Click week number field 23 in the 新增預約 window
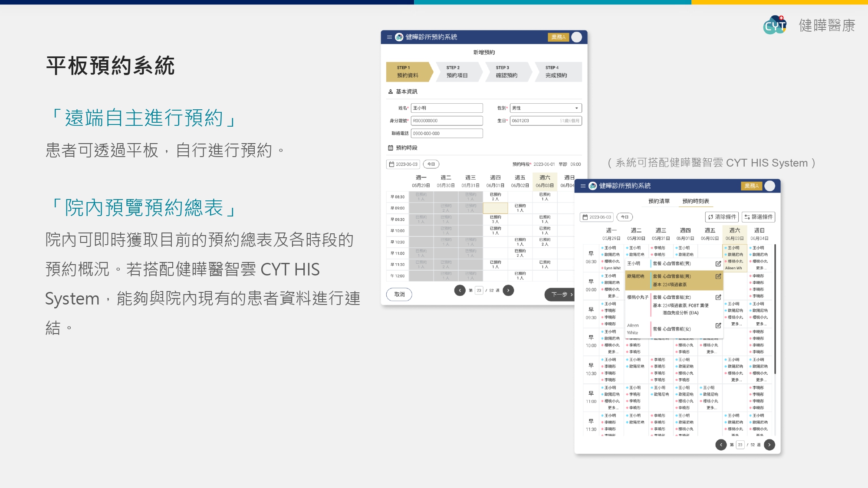Image resolution: width=868 pixels, height=488 pixels. [479, 290]
